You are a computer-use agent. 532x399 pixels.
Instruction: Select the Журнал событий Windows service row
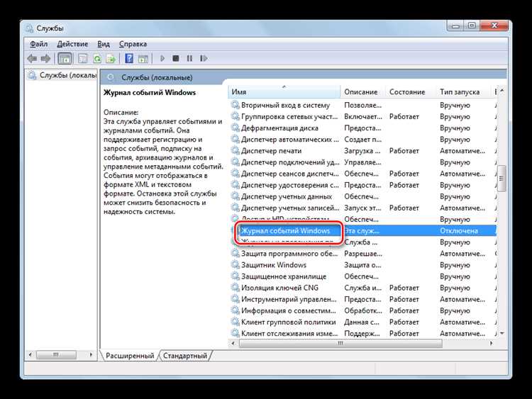(x=362, y=231)
